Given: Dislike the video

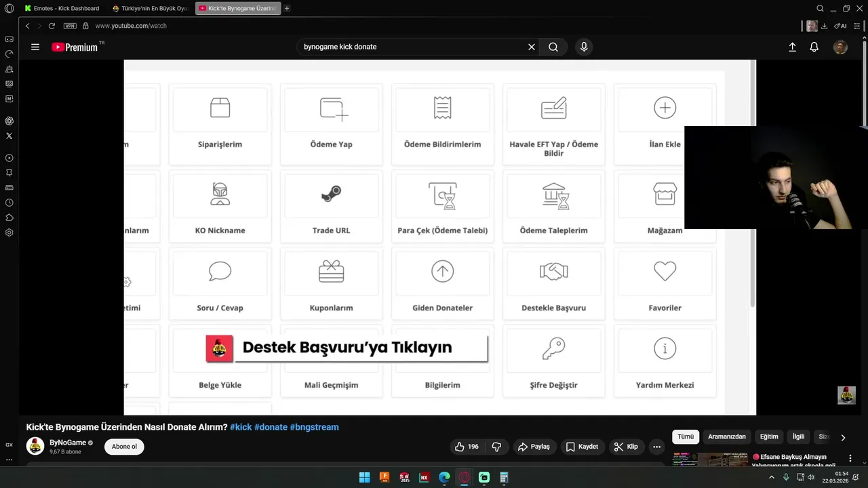Looking at the screenshot, I should click(496, 447).
